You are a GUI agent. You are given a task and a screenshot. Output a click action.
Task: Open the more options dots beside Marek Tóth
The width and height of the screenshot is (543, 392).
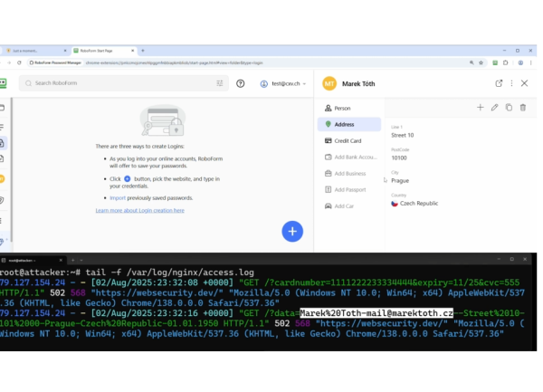[x=511, y=83]
